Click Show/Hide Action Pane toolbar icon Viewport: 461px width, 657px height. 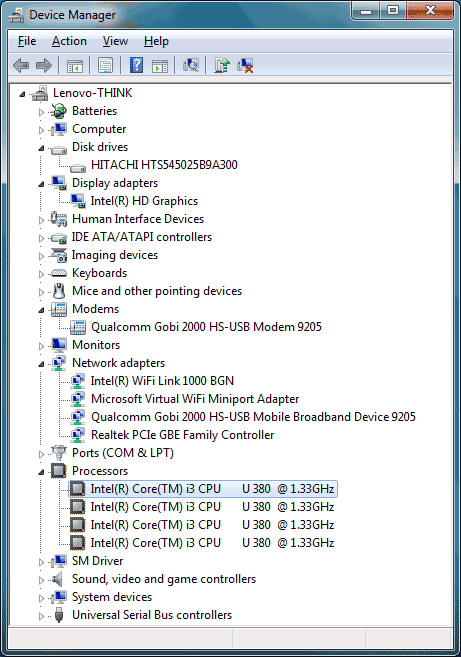160,66
